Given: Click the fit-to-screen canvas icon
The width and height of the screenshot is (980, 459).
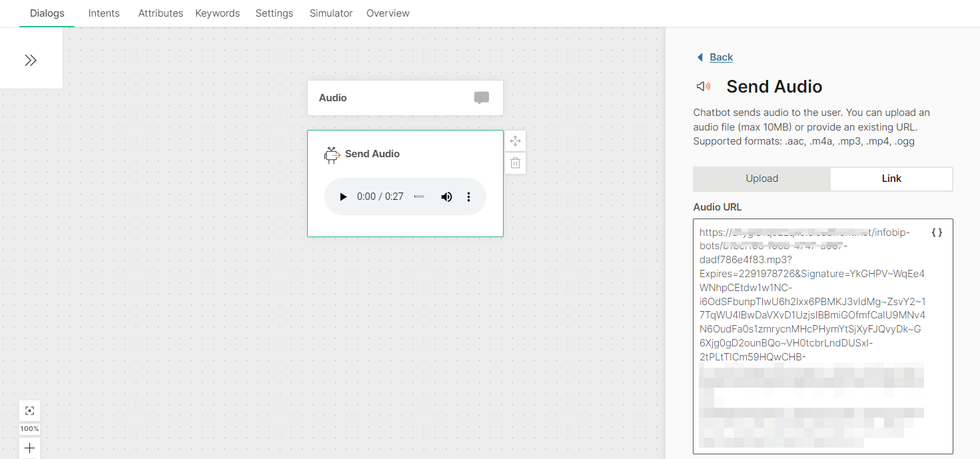Looking at the screenshot, I should [29, 410].
